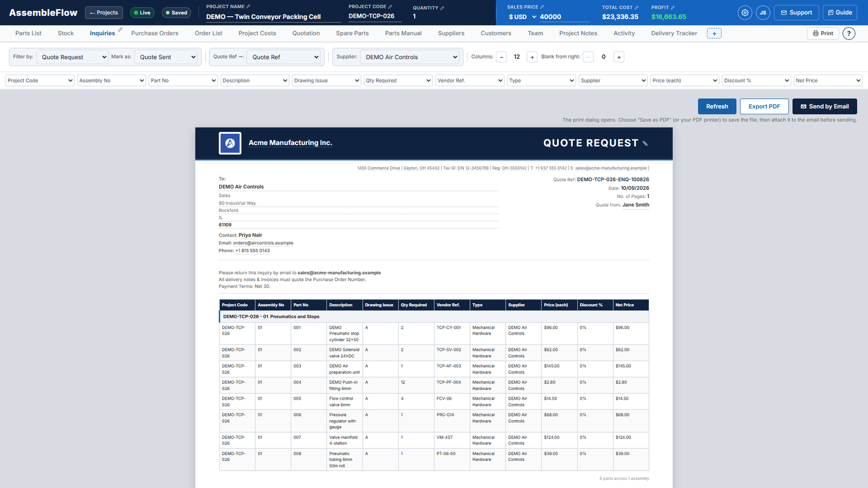Open the Supplier DEMO Air Controls dropdown
This screenshot has height=488, width=868.
click(x=410, y=57)
